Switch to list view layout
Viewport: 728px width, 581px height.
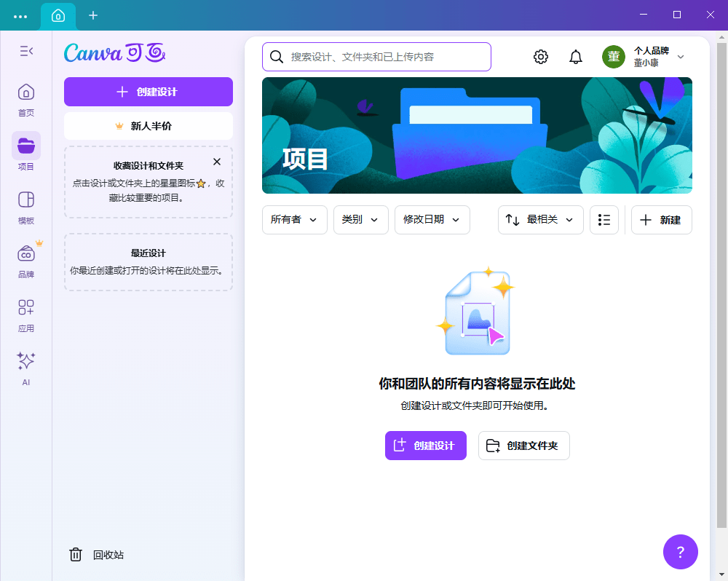point(604,220)
